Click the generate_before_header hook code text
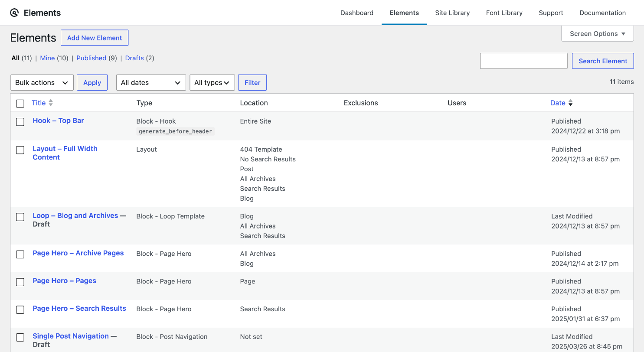The image size is (644, 352). coord(175,131)
